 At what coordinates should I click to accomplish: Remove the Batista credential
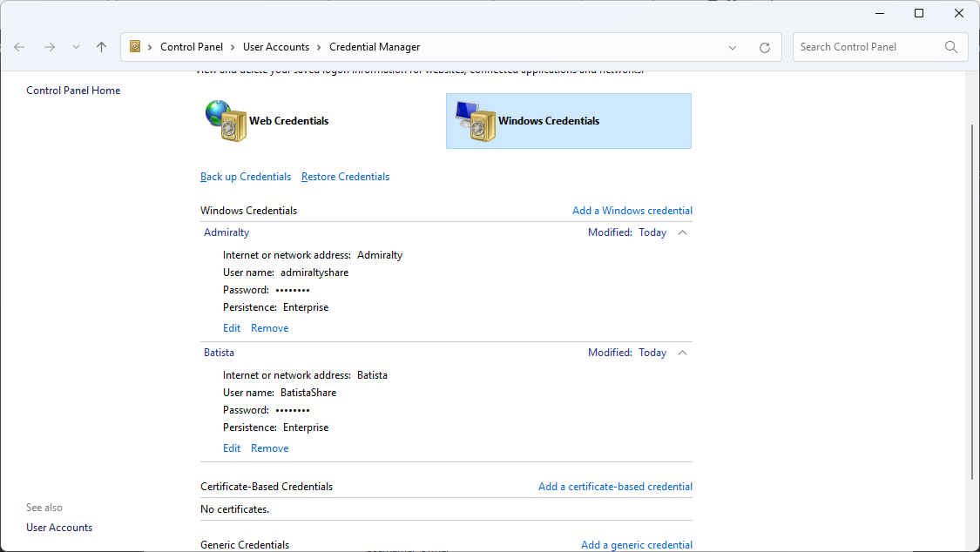[269, 448]
